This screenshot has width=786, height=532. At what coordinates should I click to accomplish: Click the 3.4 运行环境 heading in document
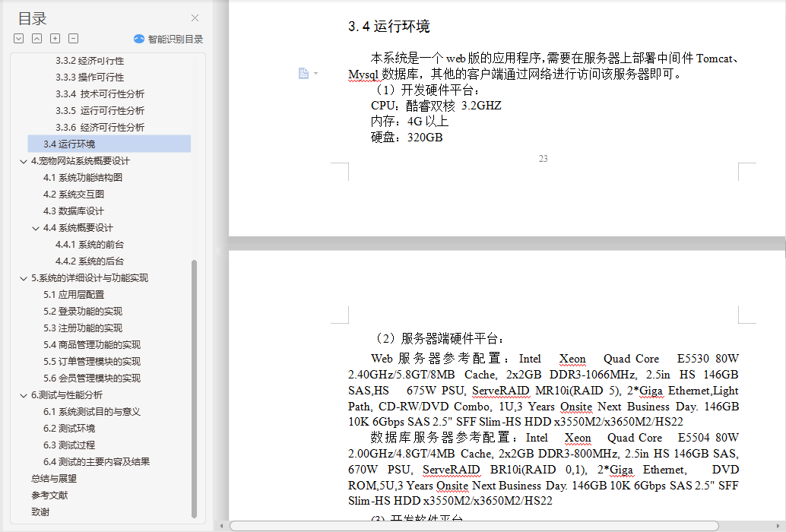pos(389,27)
